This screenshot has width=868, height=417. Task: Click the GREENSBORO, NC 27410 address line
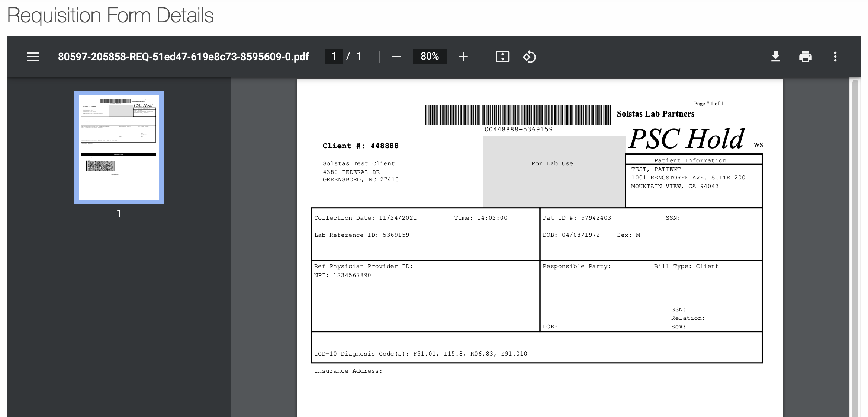coord(360,179)
